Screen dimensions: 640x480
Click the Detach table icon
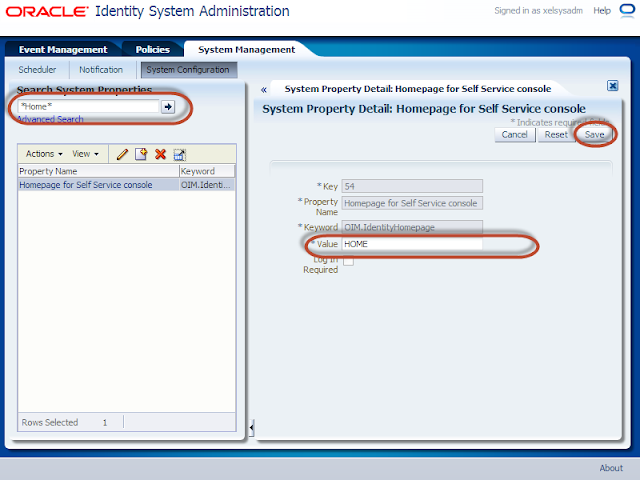(x=180, y=155)
